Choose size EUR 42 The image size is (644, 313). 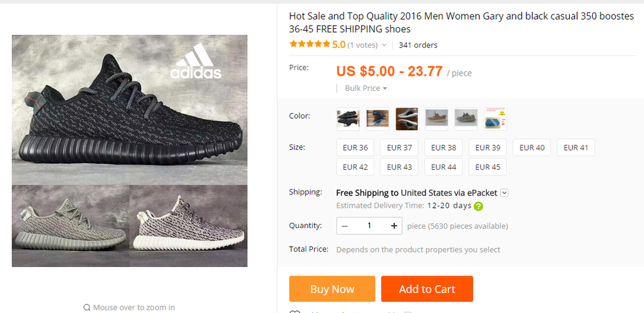[x=355, y=167]
